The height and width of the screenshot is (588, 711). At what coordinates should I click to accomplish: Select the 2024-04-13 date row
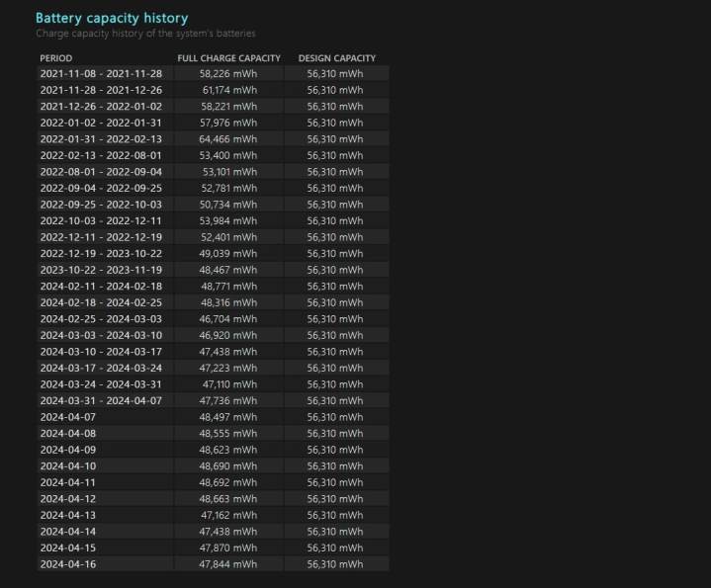pyautogui.click(x=68, y=515)
